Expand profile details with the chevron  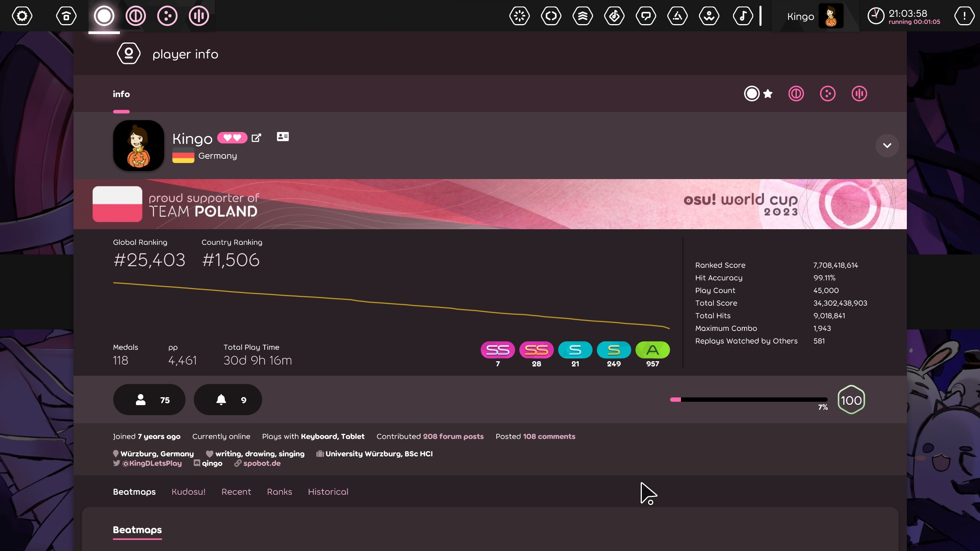click(887, 145)
